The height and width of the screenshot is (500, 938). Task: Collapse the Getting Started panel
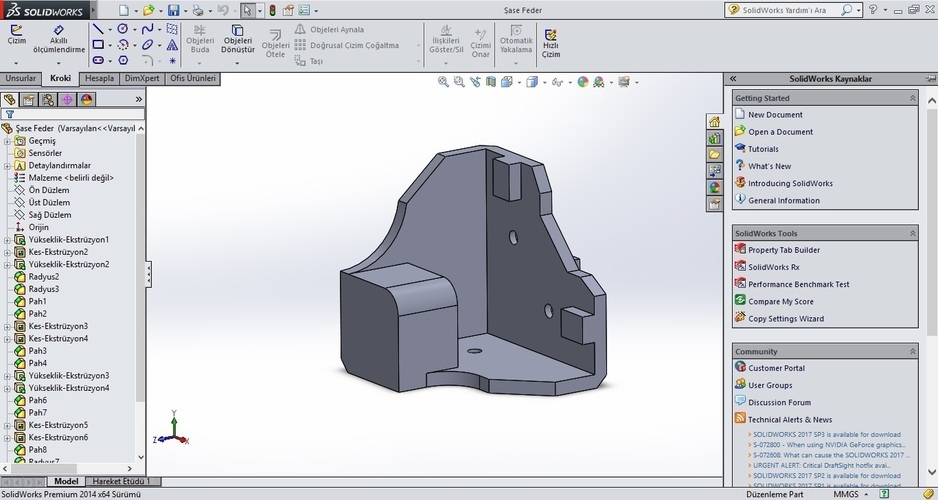click(x=912, y=98)
